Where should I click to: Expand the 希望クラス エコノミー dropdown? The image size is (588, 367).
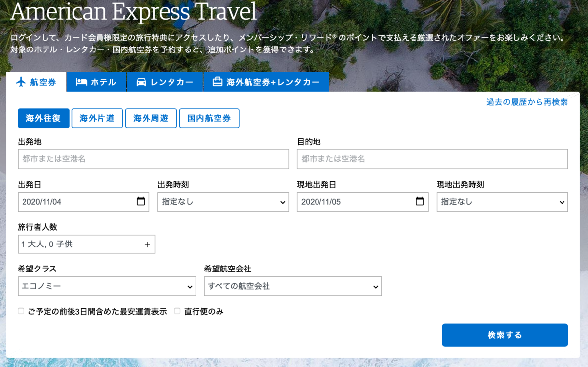107,286
